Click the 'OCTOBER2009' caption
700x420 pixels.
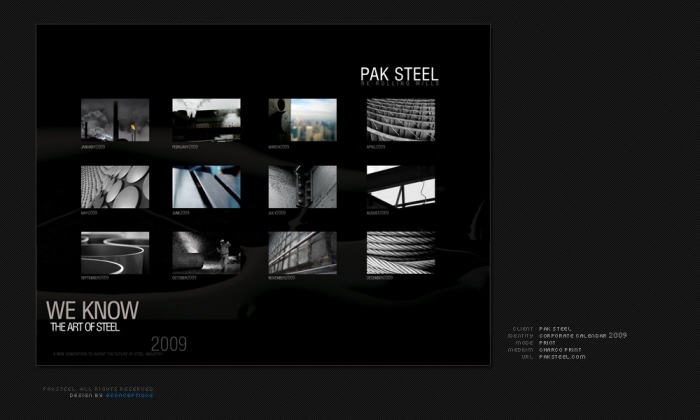click(184, 278)
